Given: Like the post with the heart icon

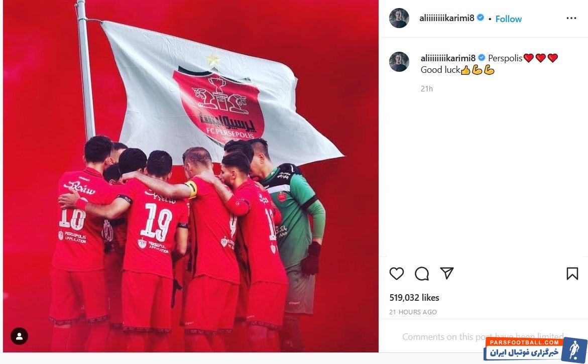Looking at the screenshot, I should click(396, 274).
